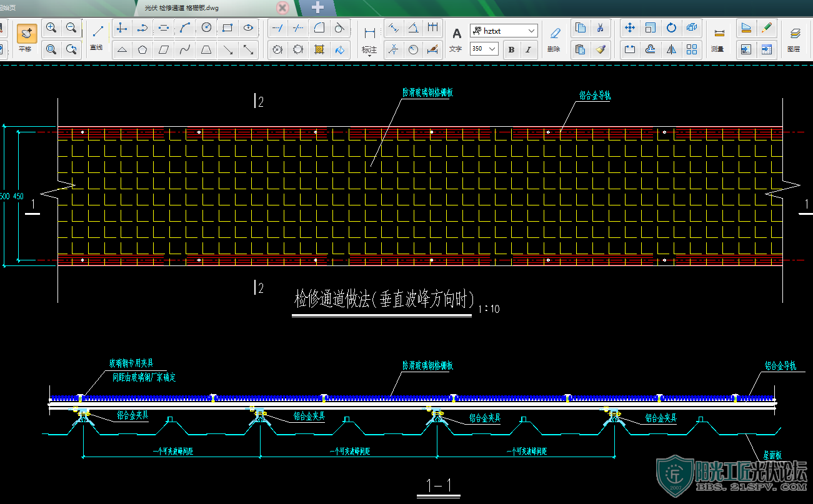Click the 玻璃钢专用夹具 annotation label
The height and width of the screenshot is (504, 813).
[x=131, y=363]
